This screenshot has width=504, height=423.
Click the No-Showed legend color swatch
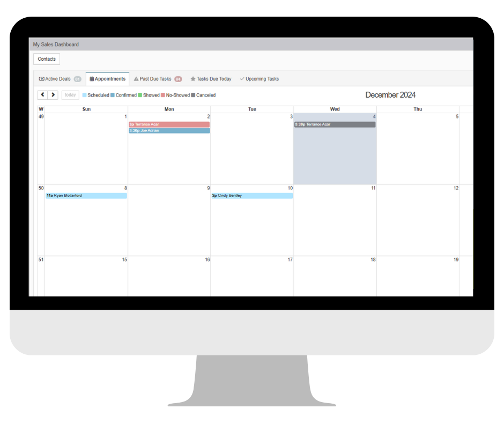163,96
